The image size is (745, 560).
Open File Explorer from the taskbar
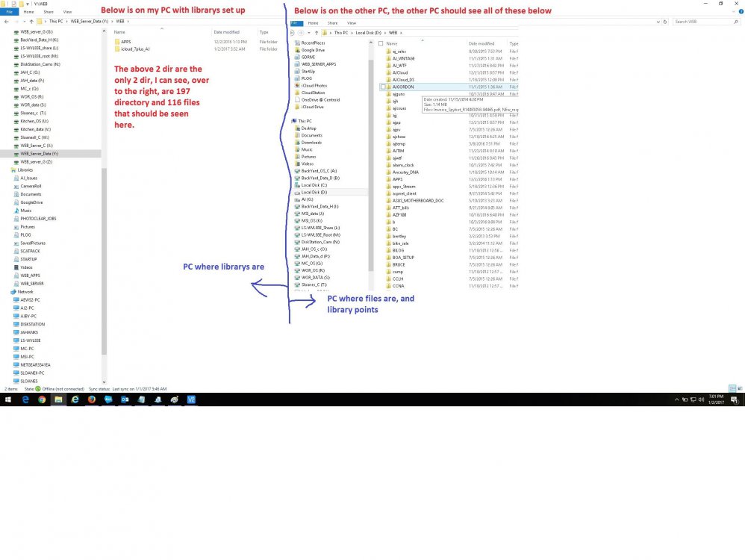click(x=59, y=399)
